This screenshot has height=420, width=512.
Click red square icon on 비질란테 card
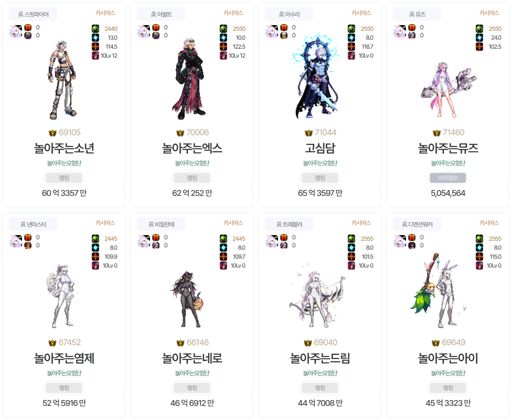point(156,238)
